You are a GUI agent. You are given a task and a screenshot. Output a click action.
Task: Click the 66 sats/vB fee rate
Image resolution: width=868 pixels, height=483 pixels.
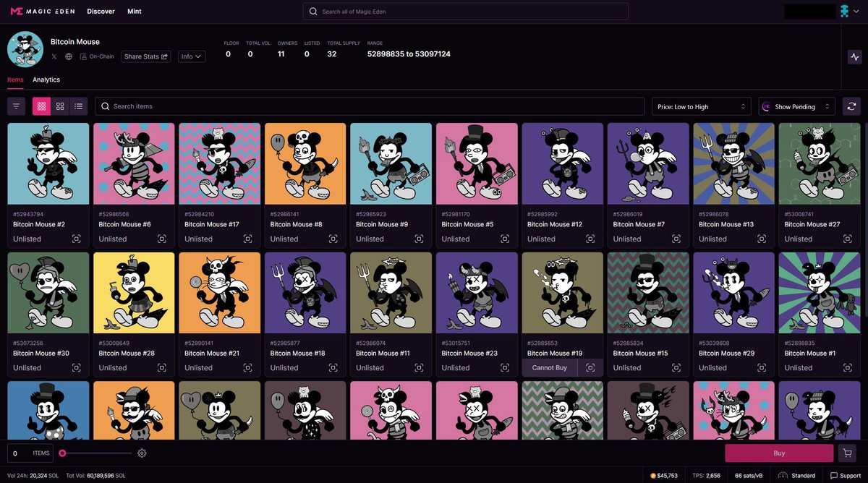click(749, 476)
